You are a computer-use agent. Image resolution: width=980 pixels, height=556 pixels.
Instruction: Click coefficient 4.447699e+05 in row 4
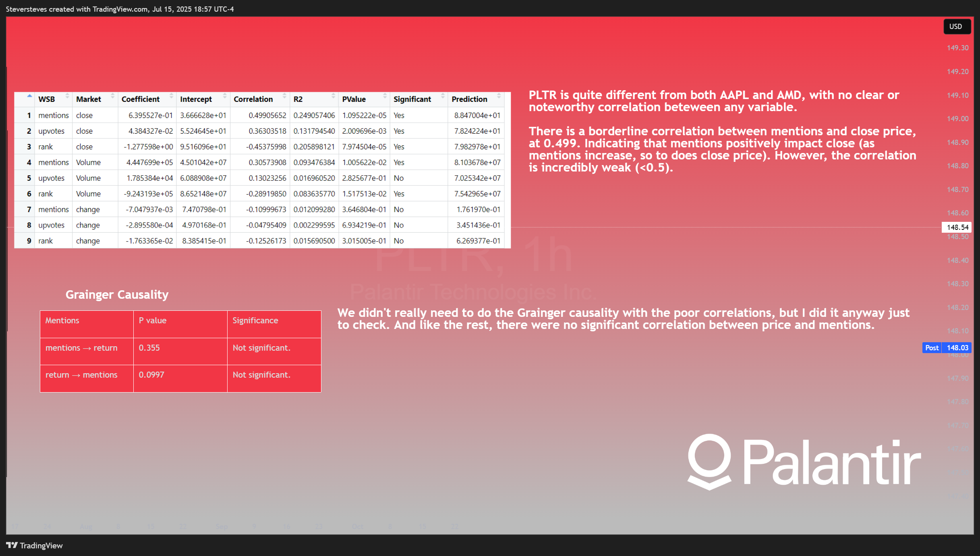point(150,163)
